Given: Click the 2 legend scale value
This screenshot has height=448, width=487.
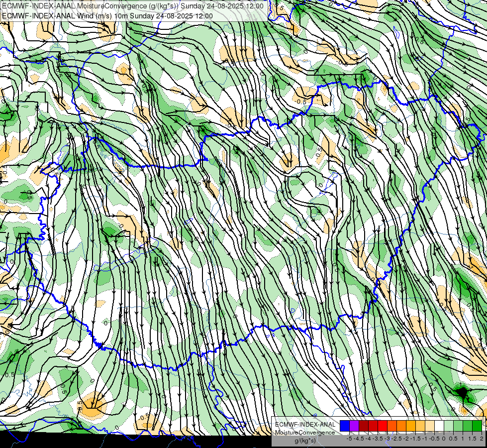Looking at the screenshot, I should click(482, 439).
